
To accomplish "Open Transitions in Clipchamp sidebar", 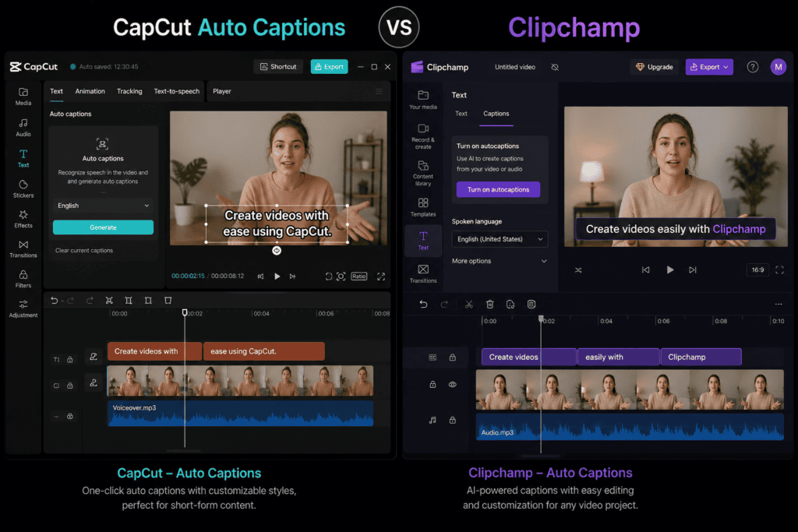I will [x=423, y=273].
